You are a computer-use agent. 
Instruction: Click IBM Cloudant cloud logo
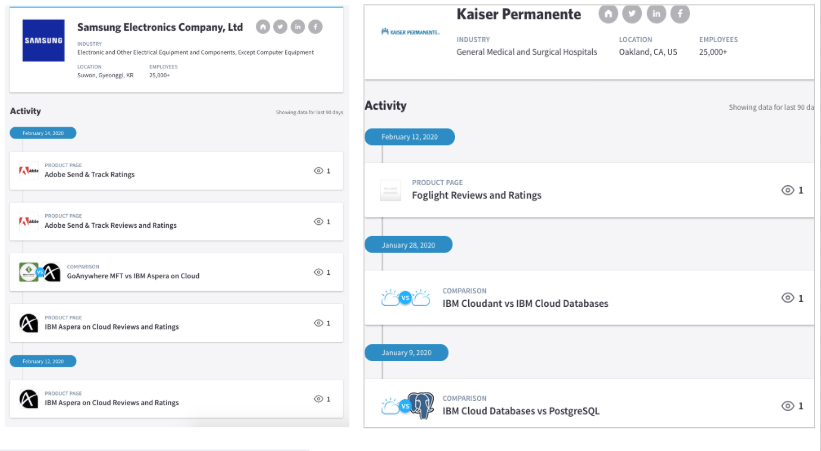click(x=390, y=298)
